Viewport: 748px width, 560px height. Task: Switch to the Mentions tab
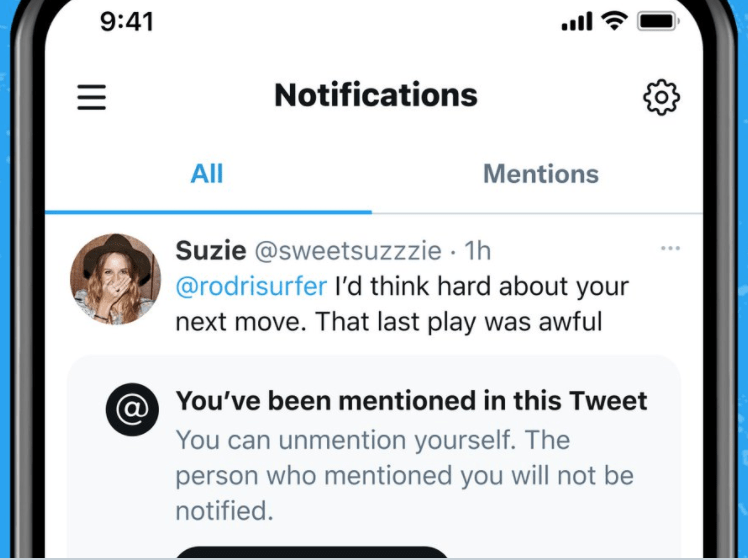pyautogui.click(x=541, y=174)
